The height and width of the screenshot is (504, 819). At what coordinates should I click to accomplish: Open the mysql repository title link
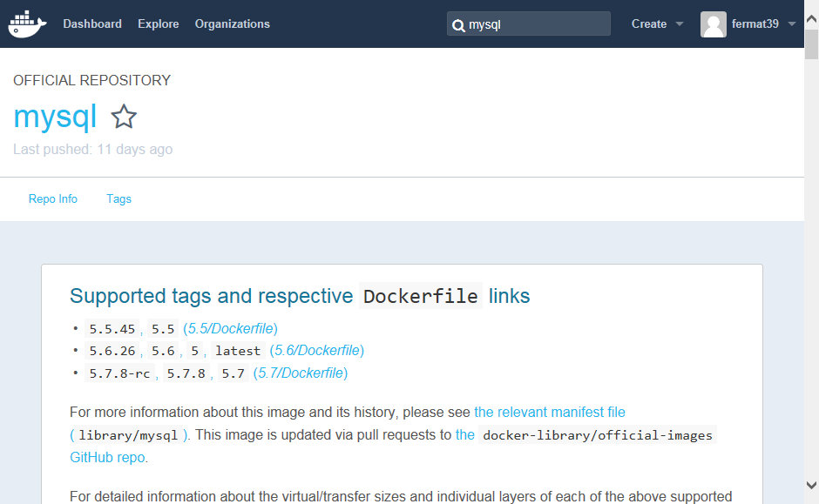point(55,117)
